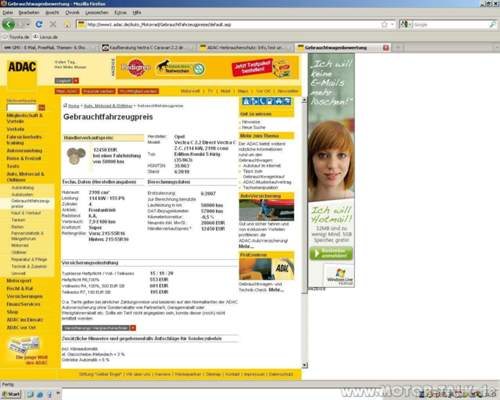Screen dimensions: 500x400
Task: Open the Lesezeichen menu
Action: [x=97, y=12]
